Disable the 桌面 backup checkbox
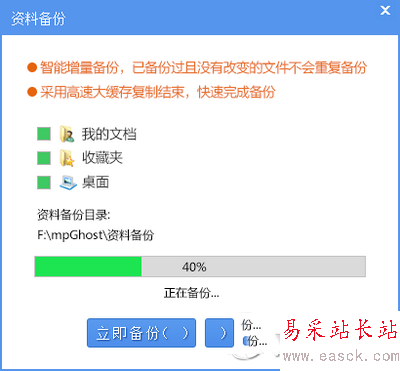 coord(44,182)
